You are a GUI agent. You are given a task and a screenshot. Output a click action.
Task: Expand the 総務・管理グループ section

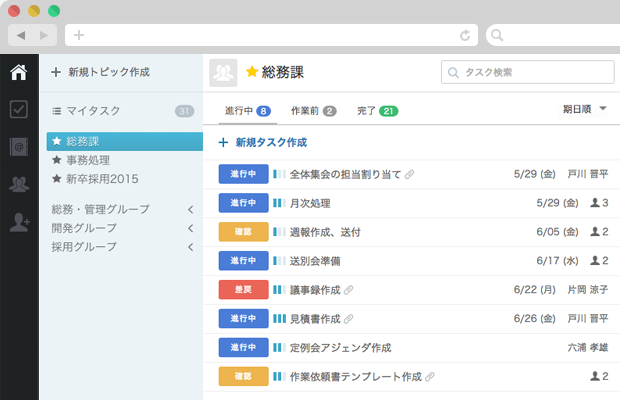point(189,210)
